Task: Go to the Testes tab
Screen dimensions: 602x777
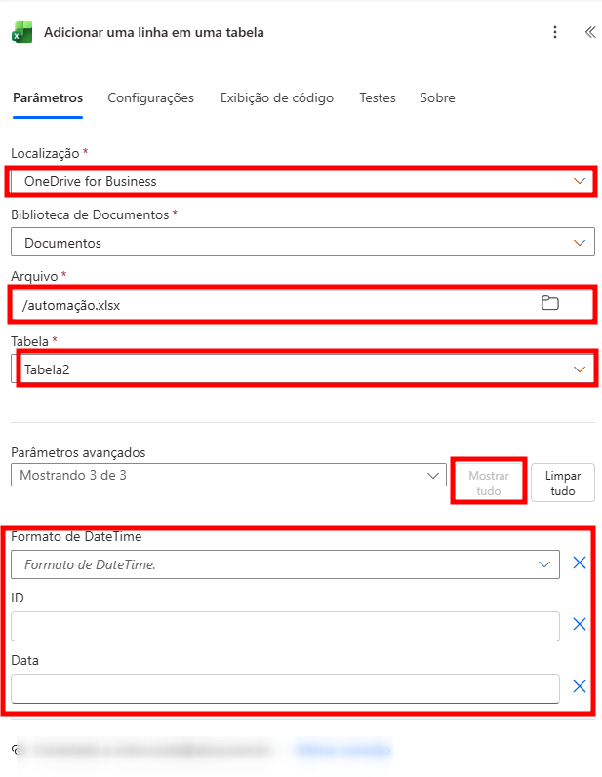Action: pos(377,98)
